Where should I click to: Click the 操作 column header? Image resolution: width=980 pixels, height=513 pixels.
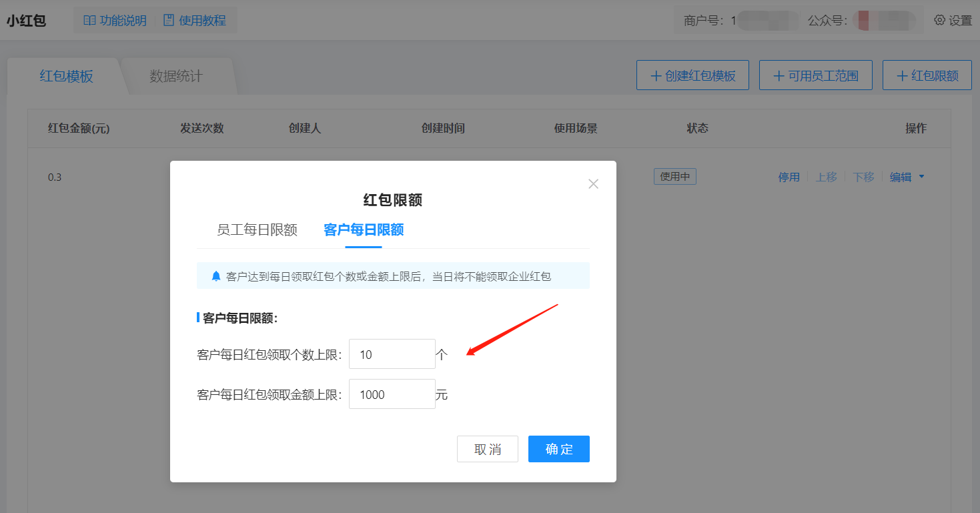tap(916, 128)
